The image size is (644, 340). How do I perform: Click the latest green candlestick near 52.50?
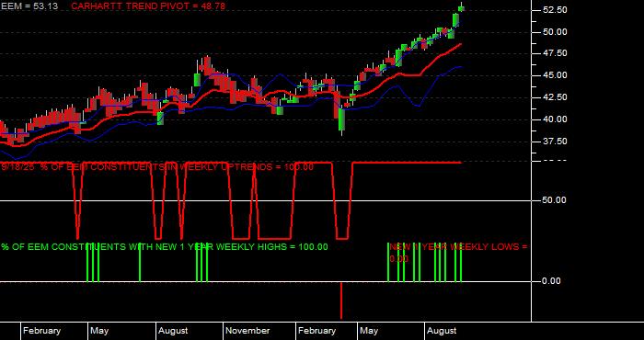pos(461,8)
